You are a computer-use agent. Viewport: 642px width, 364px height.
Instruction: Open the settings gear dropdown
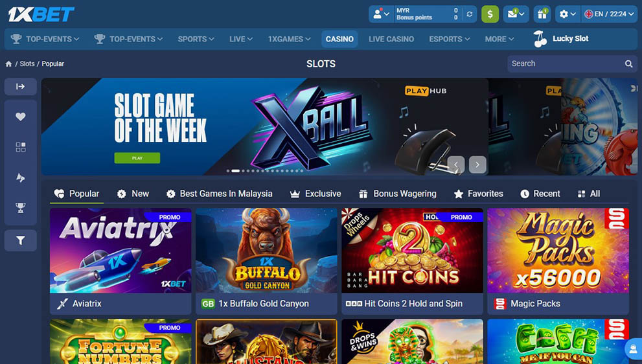[567, 14]
